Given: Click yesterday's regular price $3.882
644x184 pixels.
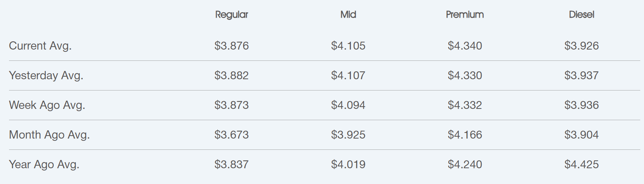Looking at the screenshot, I should 231,75.
